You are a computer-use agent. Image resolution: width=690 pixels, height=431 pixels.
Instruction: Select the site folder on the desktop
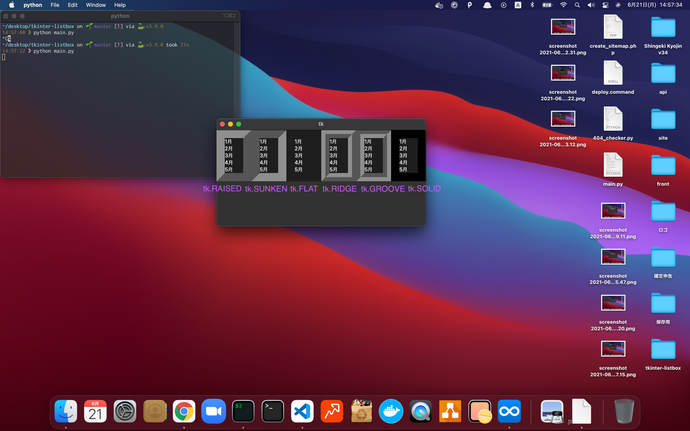[x=663, y=120]
